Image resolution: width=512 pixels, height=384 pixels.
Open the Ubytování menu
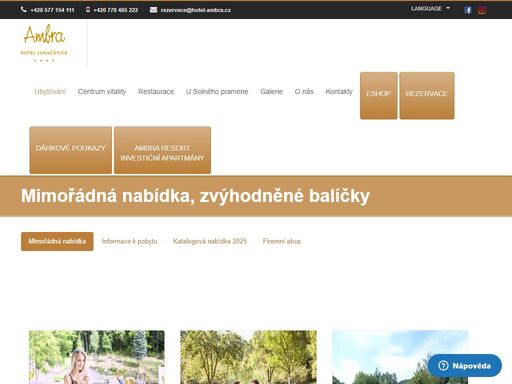(x=50, y=91)
